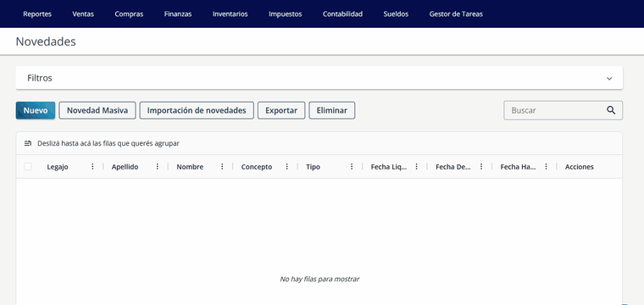The image size is (644, 305).
Task: Sort by Nombre column header
Action: pos(190,167)
